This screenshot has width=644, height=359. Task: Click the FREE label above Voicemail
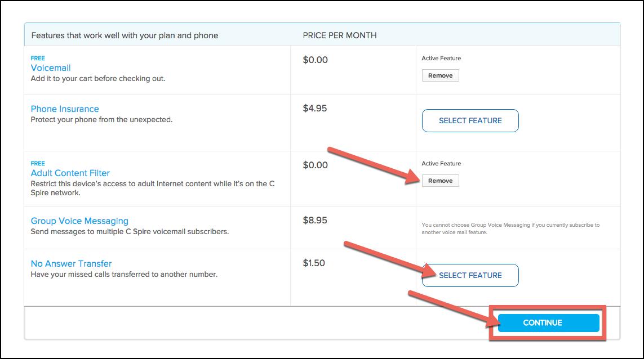coord(38,58)
